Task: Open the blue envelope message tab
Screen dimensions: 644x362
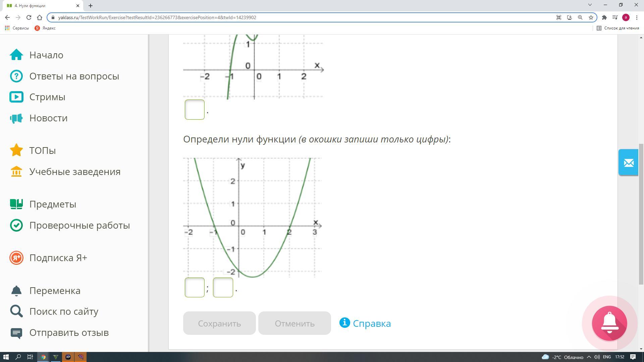Action: pyautogui.click(x=628, y=163)
